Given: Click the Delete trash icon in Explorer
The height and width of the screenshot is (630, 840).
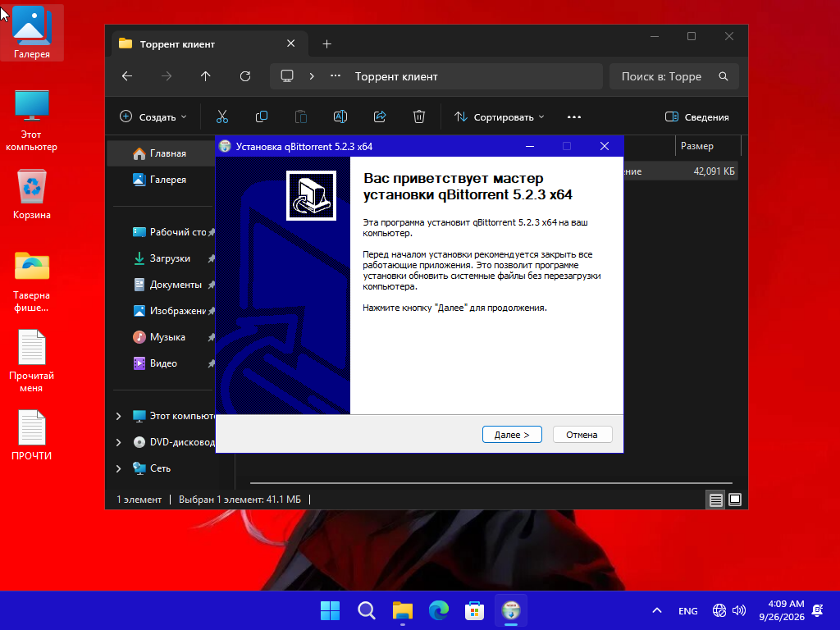Looking at the screenshot, I should [419, 116].
